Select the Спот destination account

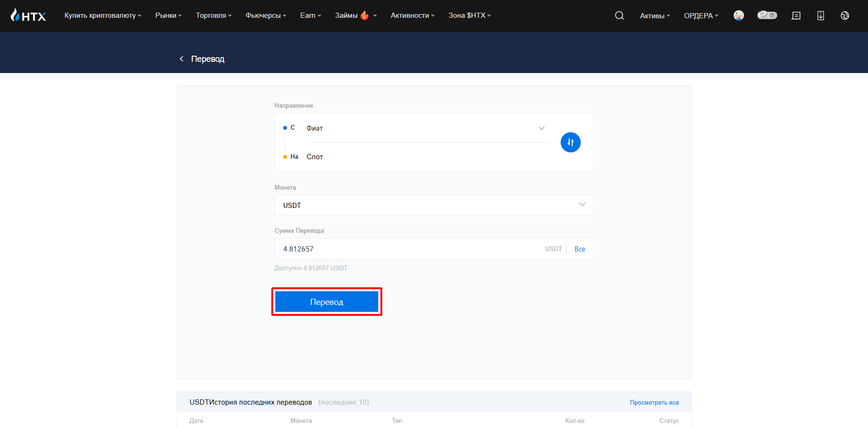[315, 157]
